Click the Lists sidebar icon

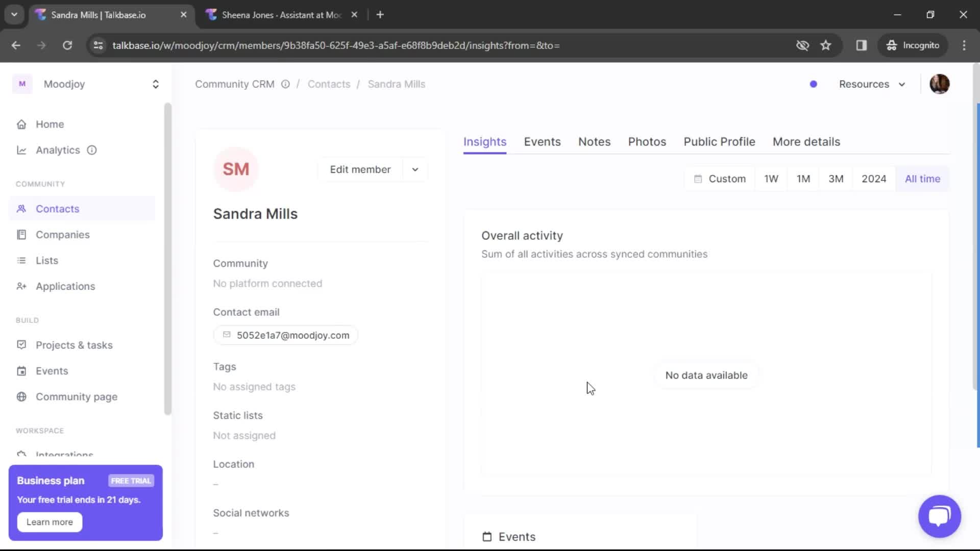pyautogui.click(x=21, y=260)
